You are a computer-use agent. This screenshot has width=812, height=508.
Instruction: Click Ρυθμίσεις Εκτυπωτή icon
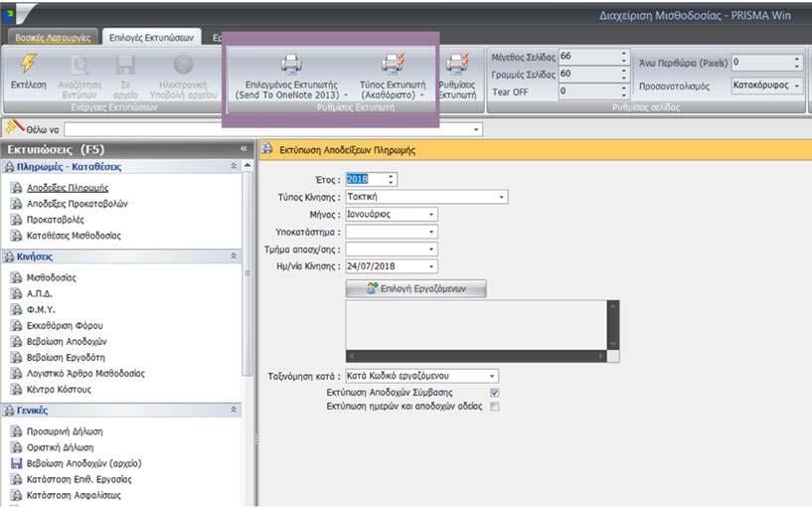point(457,64)
